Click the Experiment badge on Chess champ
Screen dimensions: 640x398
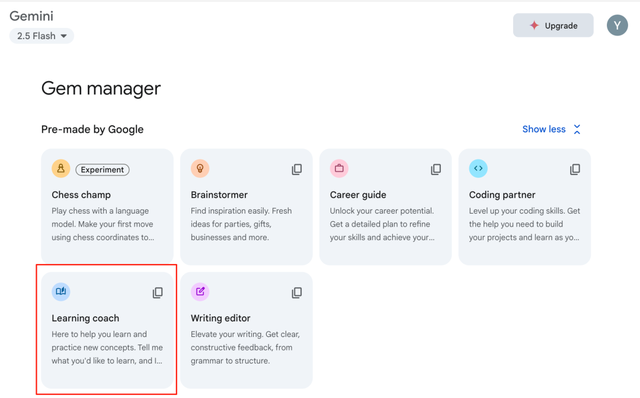pyautogui.click(x=102, y=170)
